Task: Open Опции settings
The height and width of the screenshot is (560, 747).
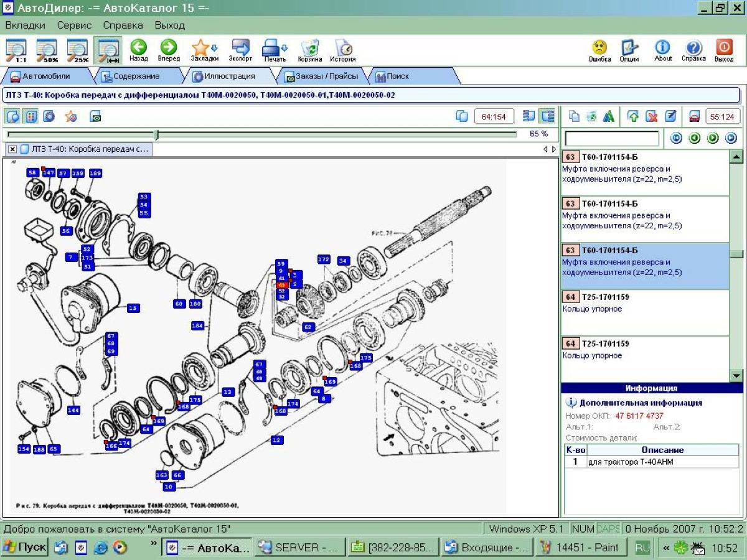Action: coord(629,50)
